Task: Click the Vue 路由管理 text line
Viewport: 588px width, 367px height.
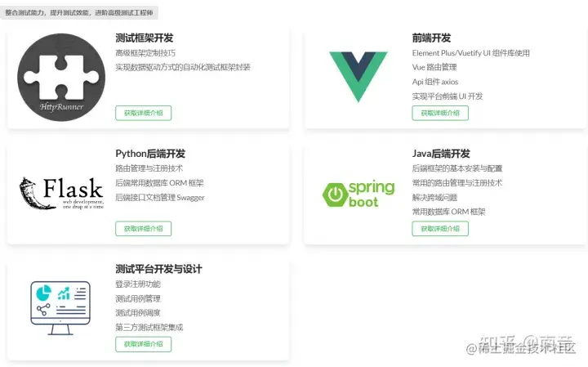Action: 434,67
